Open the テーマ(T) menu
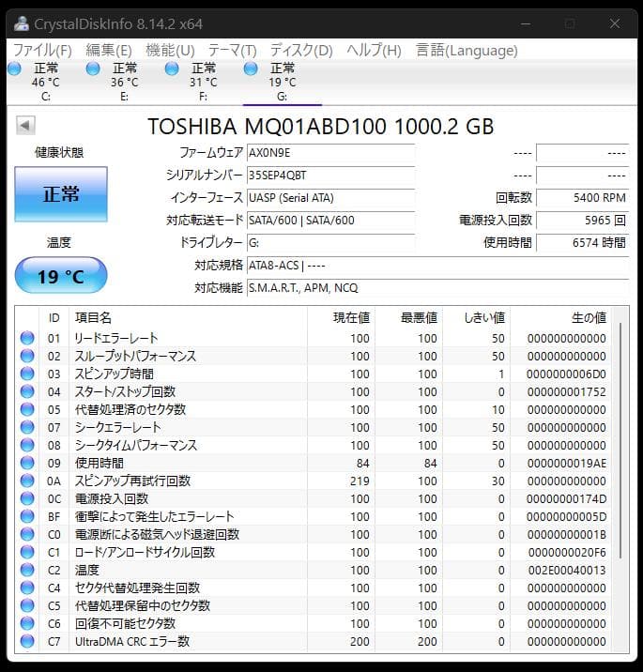The width and height of the screenshot is (643, 672). pyautogui.click(x=232, y=51)
